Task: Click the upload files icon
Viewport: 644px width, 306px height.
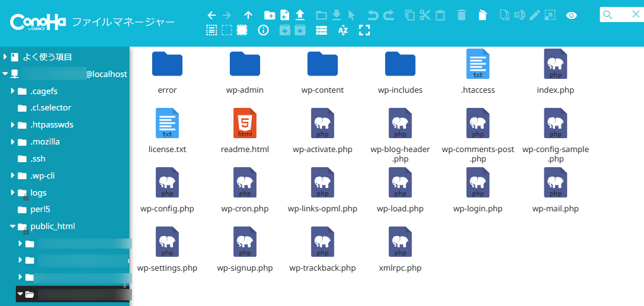Action: [301, 15]
